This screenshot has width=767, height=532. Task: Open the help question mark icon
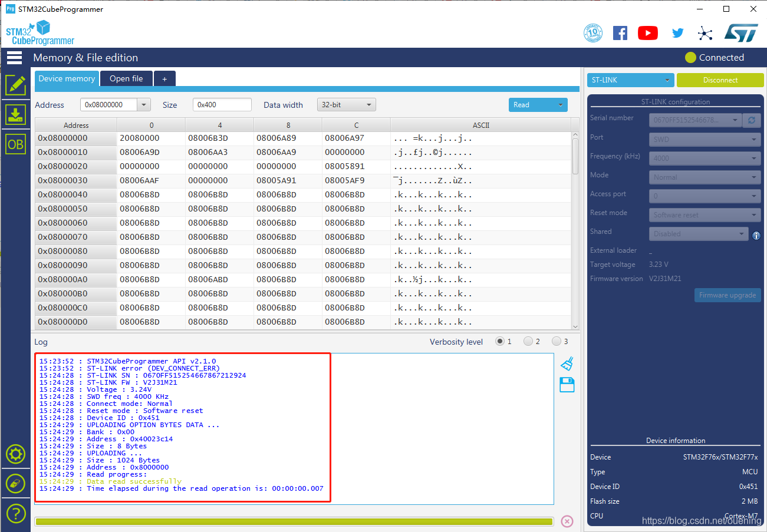(x=15, y=513)
